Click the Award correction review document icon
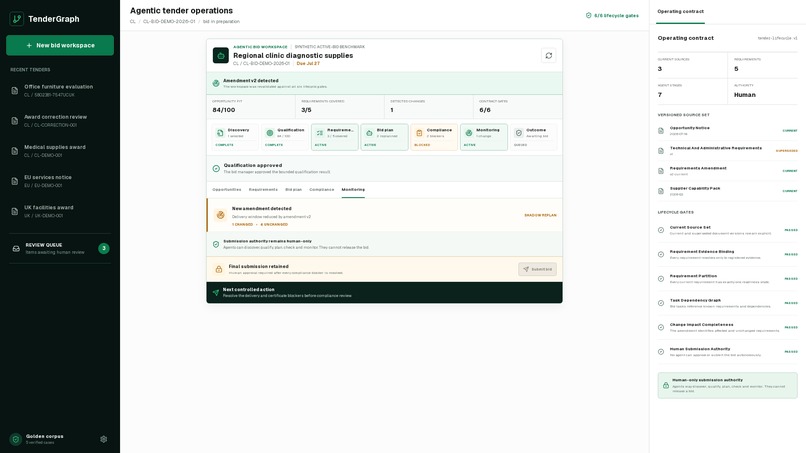The width and height of the screenshot is (806, 453). (x=14, y=121)
